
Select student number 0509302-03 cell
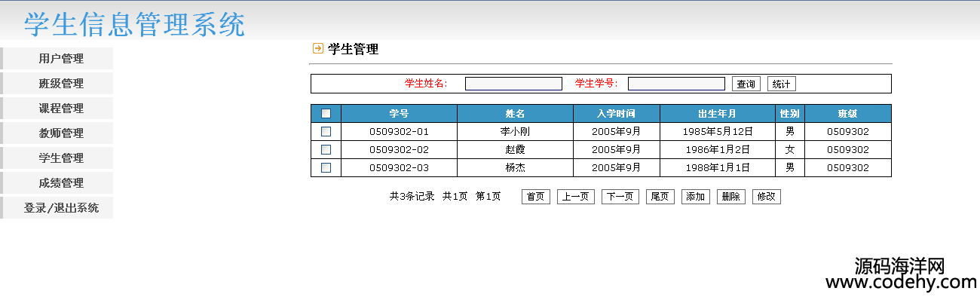399,168
